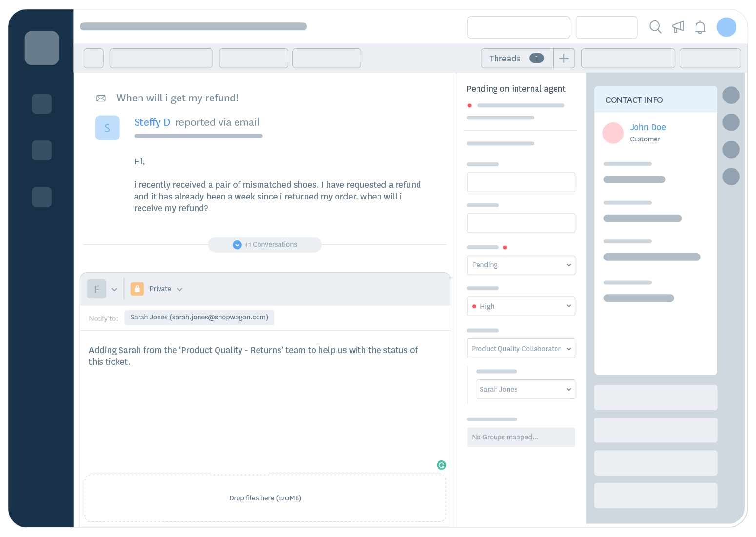Open the search magnifier icon
The height and width of the screenshot is (537, 756).
point(656,27)
